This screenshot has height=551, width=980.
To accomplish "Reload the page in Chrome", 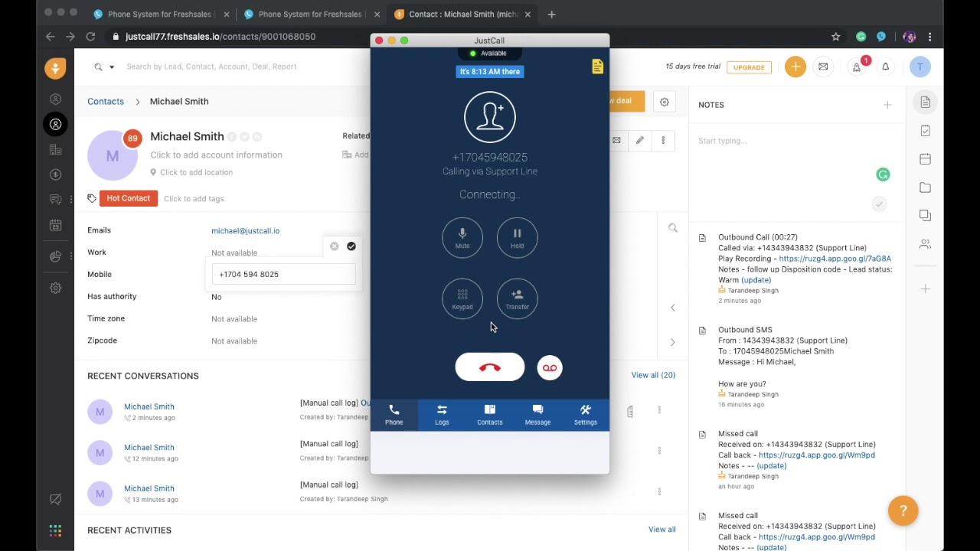I will pyautogui.click(x=90, y=36).
